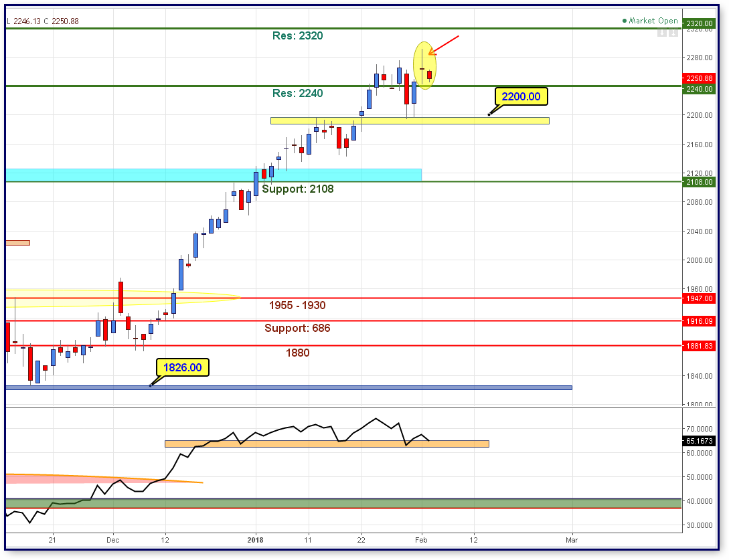Click the 1840.00 tick on the price scale
Viewport: 729px width, 560px height.
click(700, 376)
